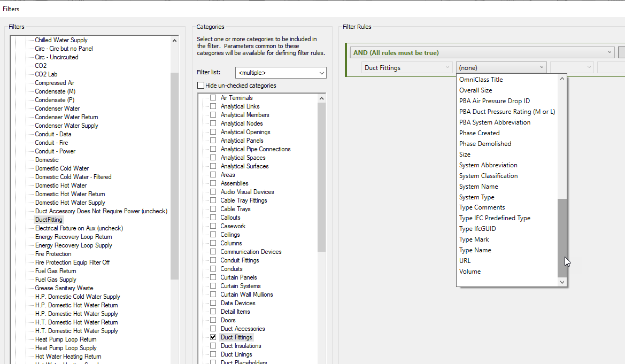Viewport: 625px width, 364px height.
Task: Choose Volume from the parameter list
Action: click(x=470, y=271)
